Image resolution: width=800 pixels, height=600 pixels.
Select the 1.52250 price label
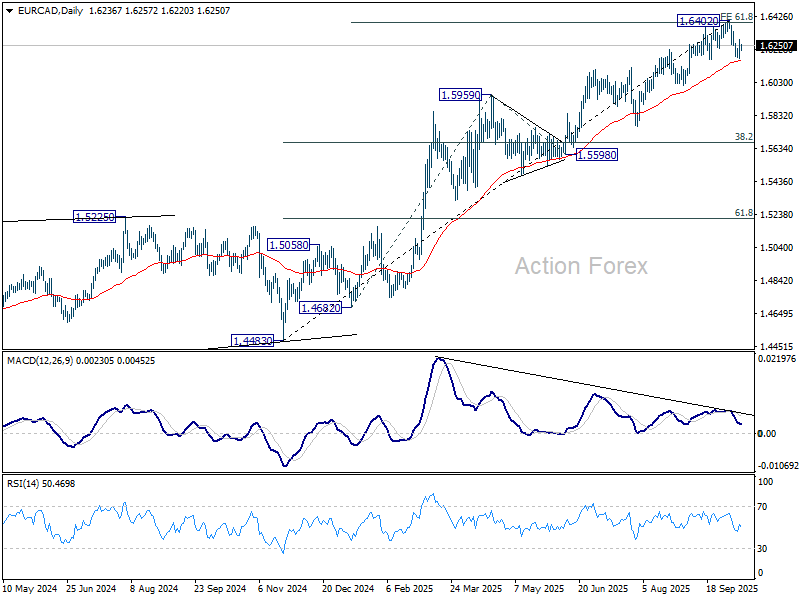(95, 217)
